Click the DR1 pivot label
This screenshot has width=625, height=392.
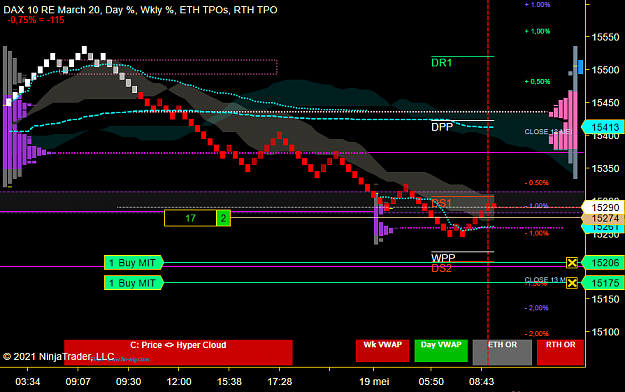442,63
